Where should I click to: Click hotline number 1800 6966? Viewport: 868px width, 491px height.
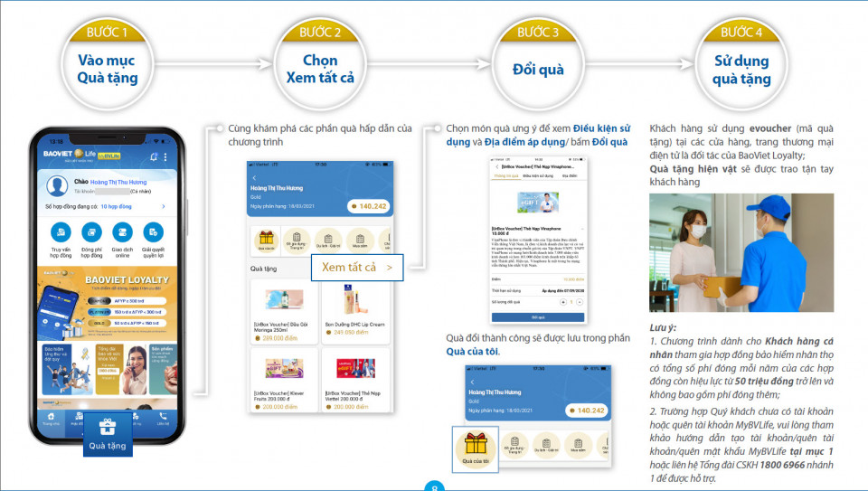point(782,465)
